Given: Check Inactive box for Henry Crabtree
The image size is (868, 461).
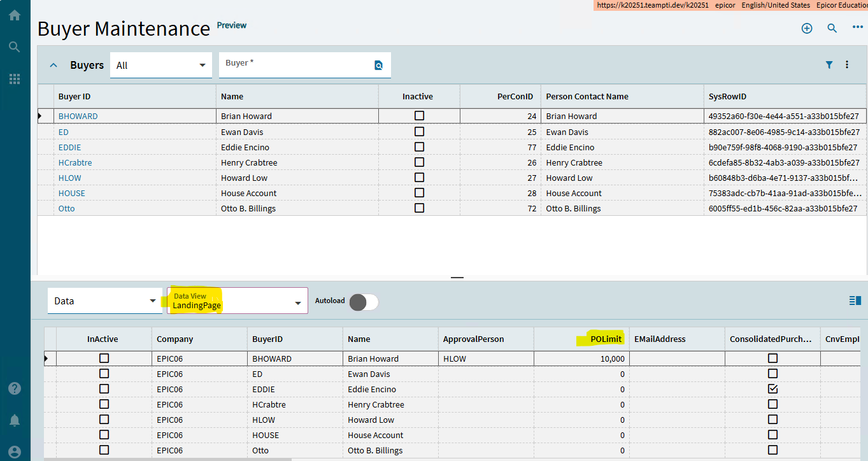Looking at the screenshot, I should 419,162.
